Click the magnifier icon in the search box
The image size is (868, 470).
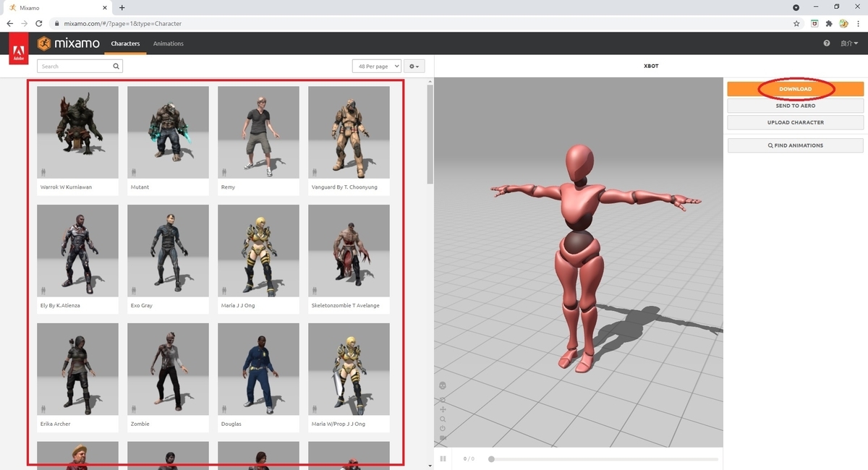(116, 66)
